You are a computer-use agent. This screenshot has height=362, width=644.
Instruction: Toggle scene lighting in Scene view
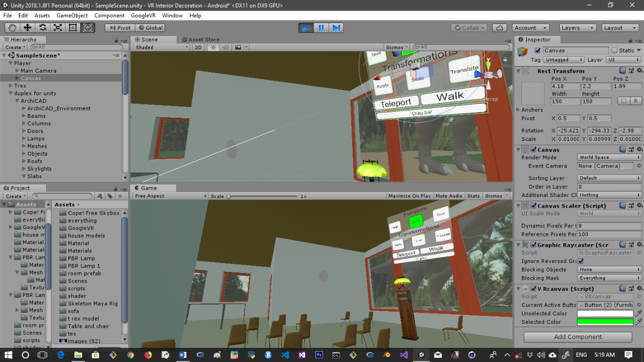point(213,47)
